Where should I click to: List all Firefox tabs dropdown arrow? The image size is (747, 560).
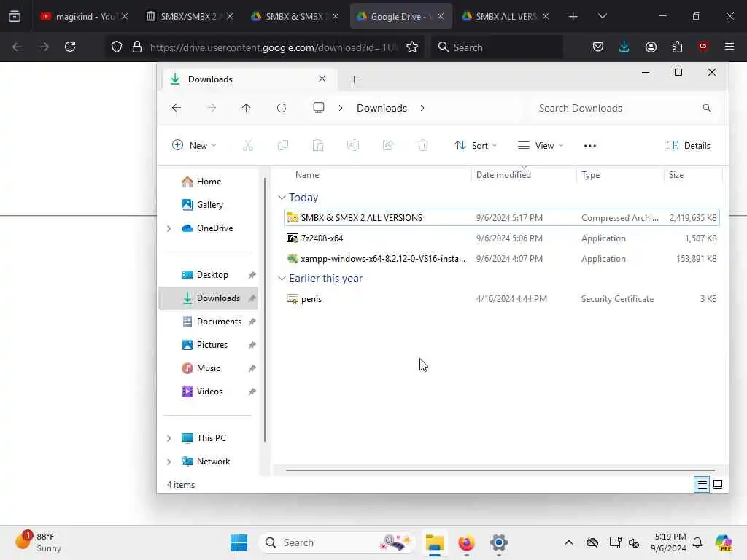tap(602, 16)
